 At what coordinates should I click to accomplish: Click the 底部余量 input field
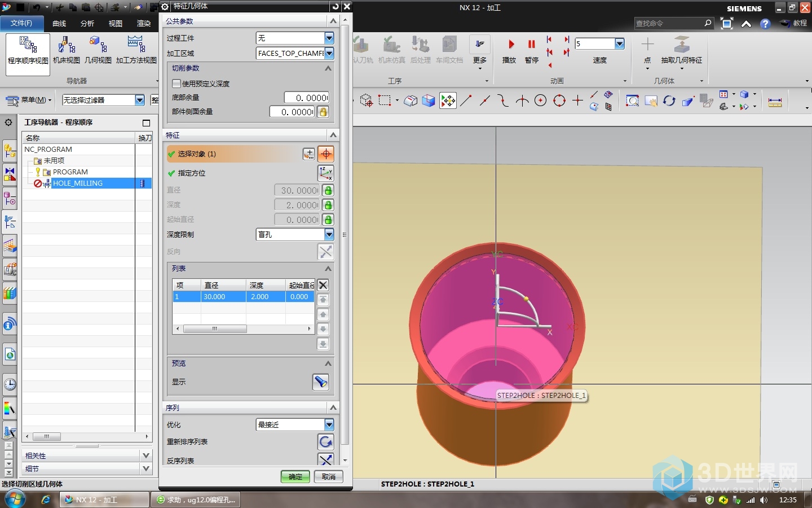click(307, 98)
